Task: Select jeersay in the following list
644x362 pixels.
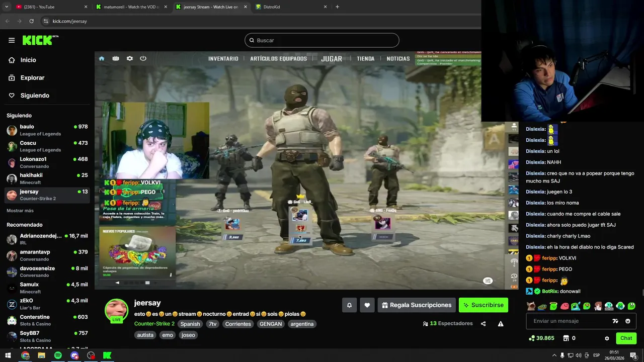Action: point(47,195)
